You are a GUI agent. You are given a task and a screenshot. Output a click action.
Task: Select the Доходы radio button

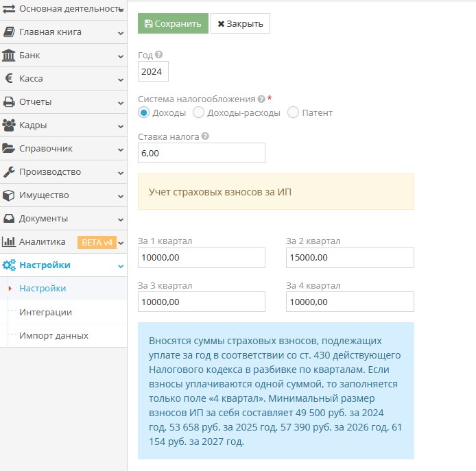[x=143, y=112]
